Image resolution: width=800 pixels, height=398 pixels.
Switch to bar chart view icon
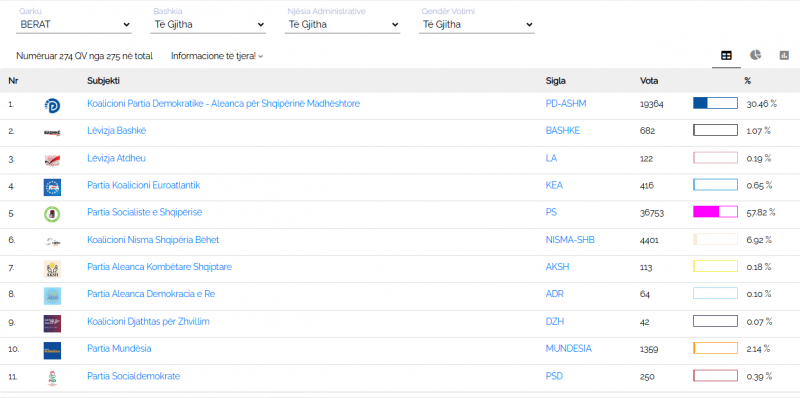784,56
